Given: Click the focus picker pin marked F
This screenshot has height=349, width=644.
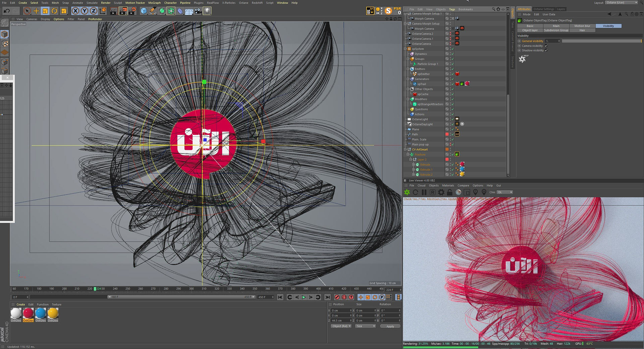Looking at the screenshot, I should (x=475, y=192).
